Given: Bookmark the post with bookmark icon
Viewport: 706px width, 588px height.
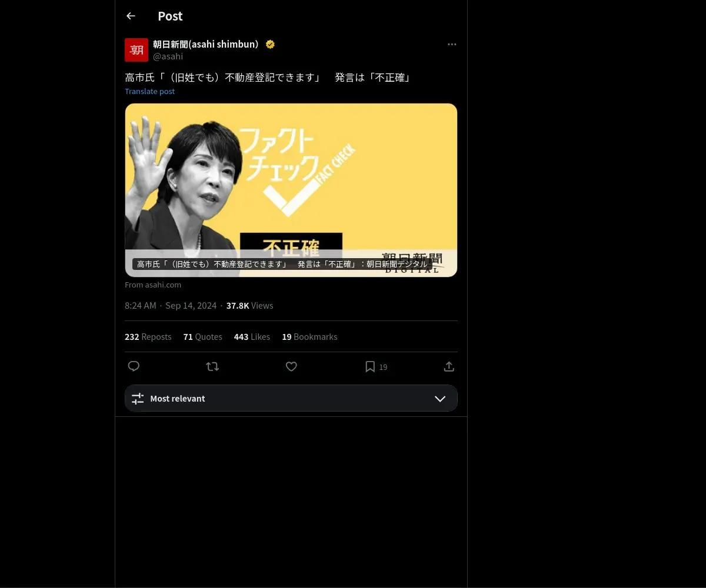Looking at the screenshot, I should [x=370, y=366].
